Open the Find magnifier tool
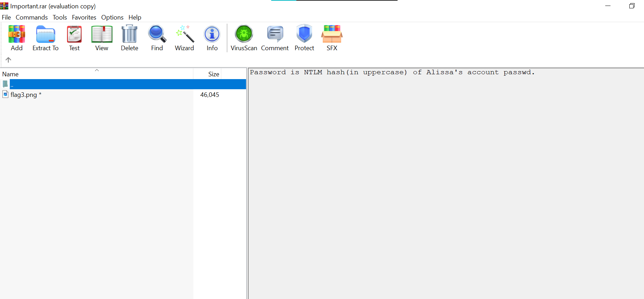Image resolution: width=644 pixels, height=299 pixels. coord(157,34)
